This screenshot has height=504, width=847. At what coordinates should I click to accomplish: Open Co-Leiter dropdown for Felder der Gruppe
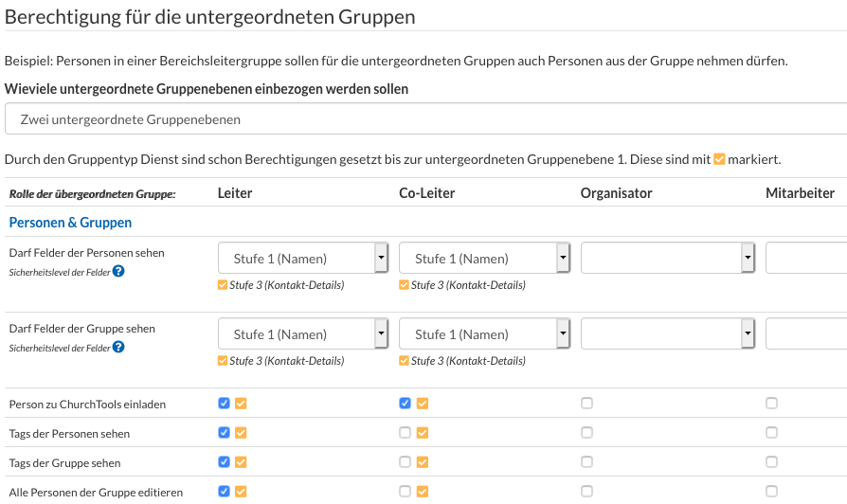coord(484,333)
